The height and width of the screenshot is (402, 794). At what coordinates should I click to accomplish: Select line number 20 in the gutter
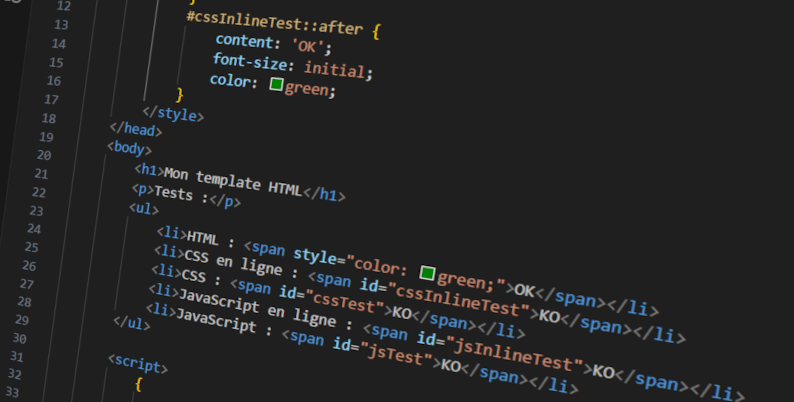44,155
